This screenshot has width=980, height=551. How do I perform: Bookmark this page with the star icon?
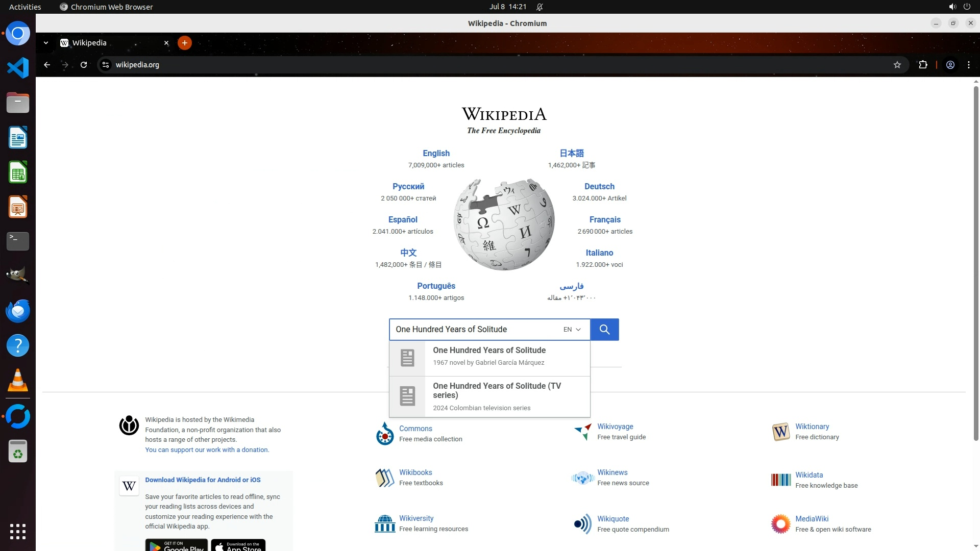897,65
